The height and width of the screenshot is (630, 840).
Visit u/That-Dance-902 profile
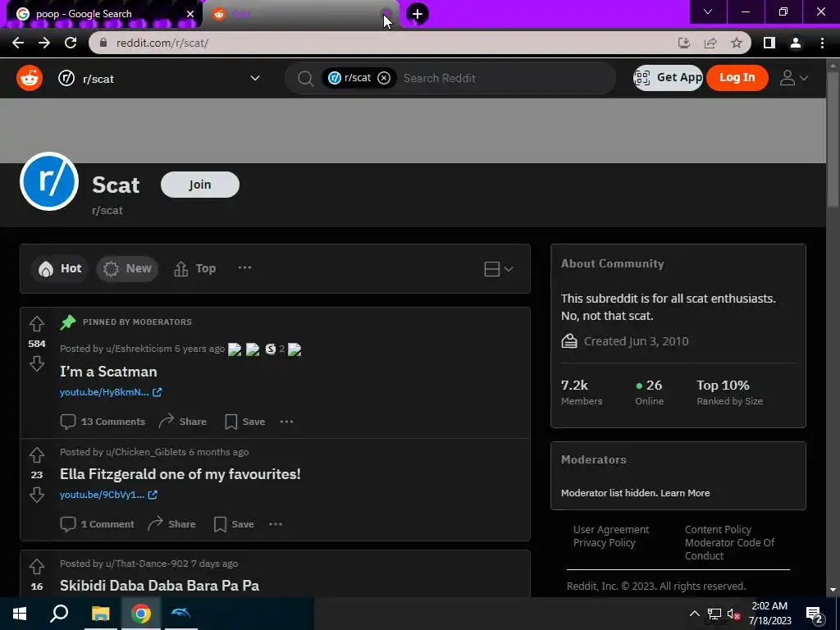147,564
